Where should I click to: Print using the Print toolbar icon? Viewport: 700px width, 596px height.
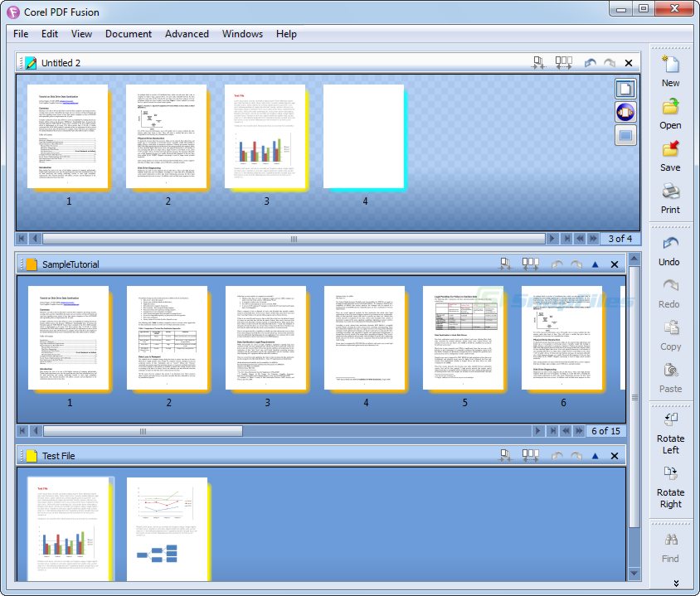[670, 191]
